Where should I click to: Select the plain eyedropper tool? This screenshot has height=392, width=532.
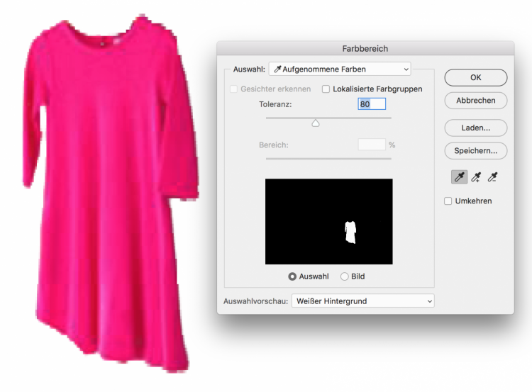pos(459,177)
